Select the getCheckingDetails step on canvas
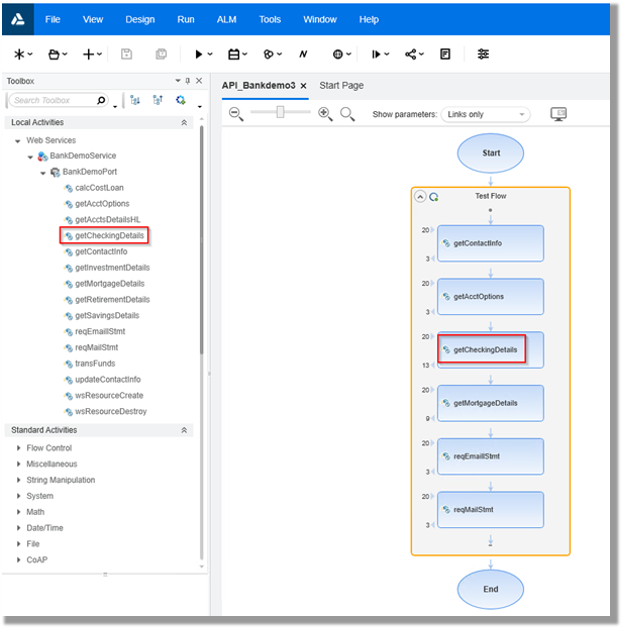The width and height of the screenshot is (623, 629). pyautogui.click(x=490, y=350)
